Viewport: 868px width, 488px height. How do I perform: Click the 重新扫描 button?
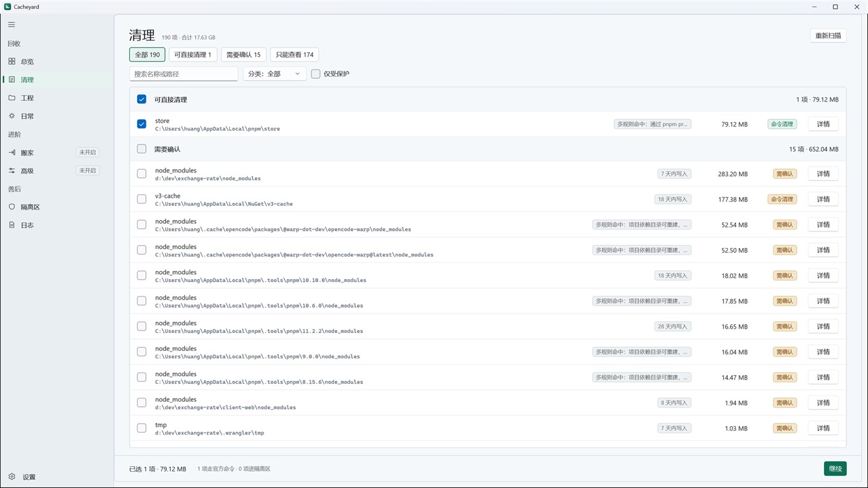[828, 35]
